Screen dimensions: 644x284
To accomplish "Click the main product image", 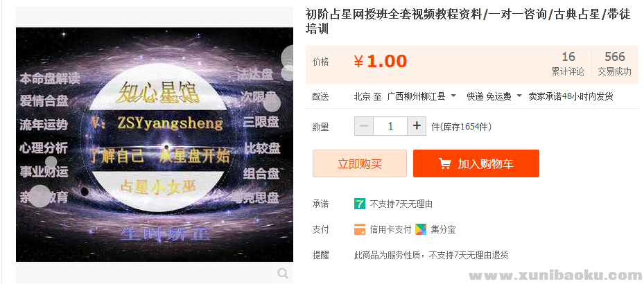I will tap(155, 145).
